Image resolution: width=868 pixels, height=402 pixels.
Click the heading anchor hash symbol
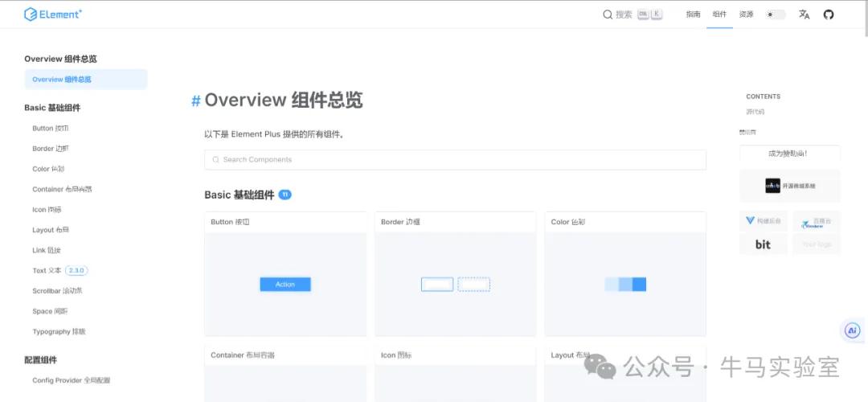195,100
